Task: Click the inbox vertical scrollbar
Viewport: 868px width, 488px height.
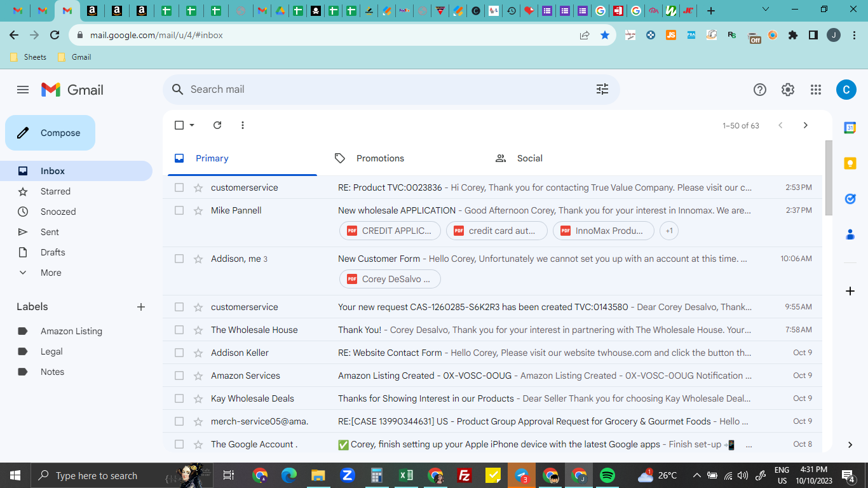Action: tap(828, 178)
